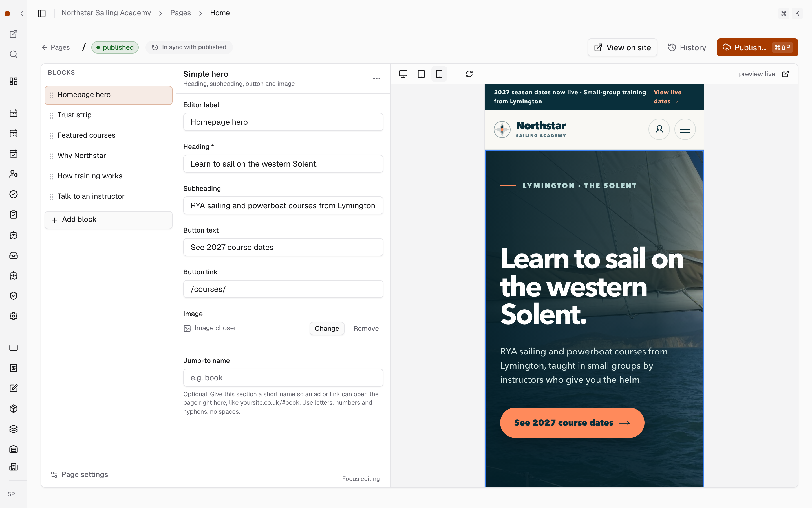Viewport: 812px width, 508px height.
Task: Open the credit card icon in the left rail
Action: pos(14,348)
